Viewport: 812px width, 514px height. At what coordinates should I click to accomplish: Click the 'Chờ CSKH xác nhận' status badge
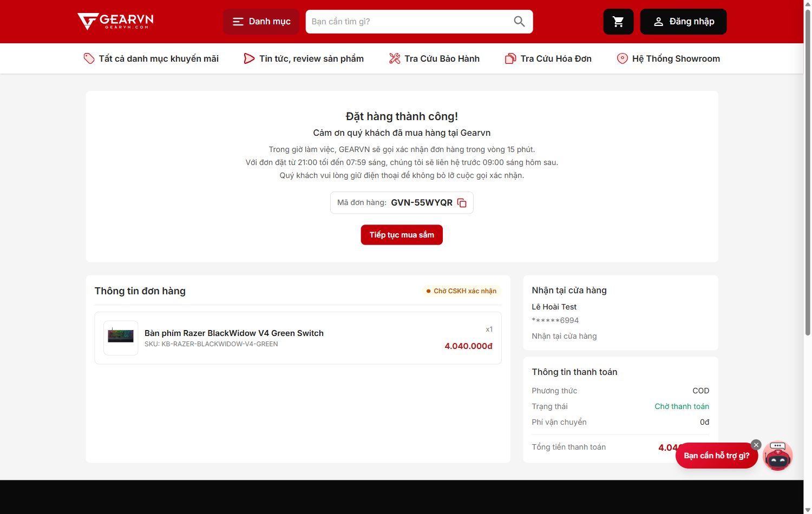pyautogui.click(x=462, y=291)
